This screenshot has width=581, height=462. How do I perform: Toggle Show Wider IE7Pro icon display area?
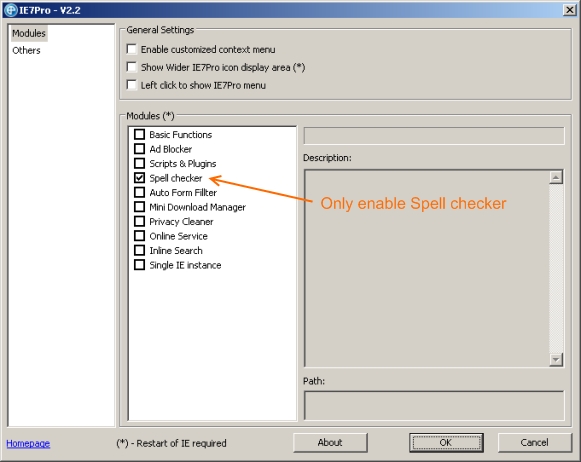click(x=132, y=67)
